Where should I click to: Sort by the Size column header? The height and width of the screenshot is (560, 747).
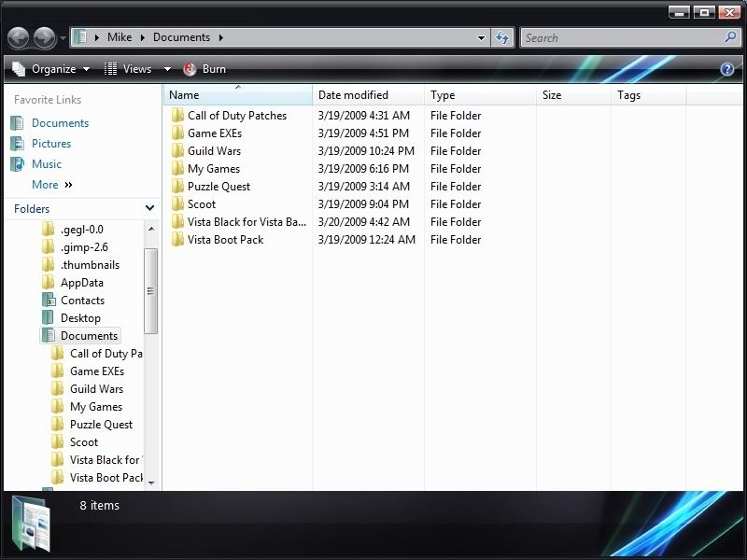pyautogui.click(x=573, y=95)
